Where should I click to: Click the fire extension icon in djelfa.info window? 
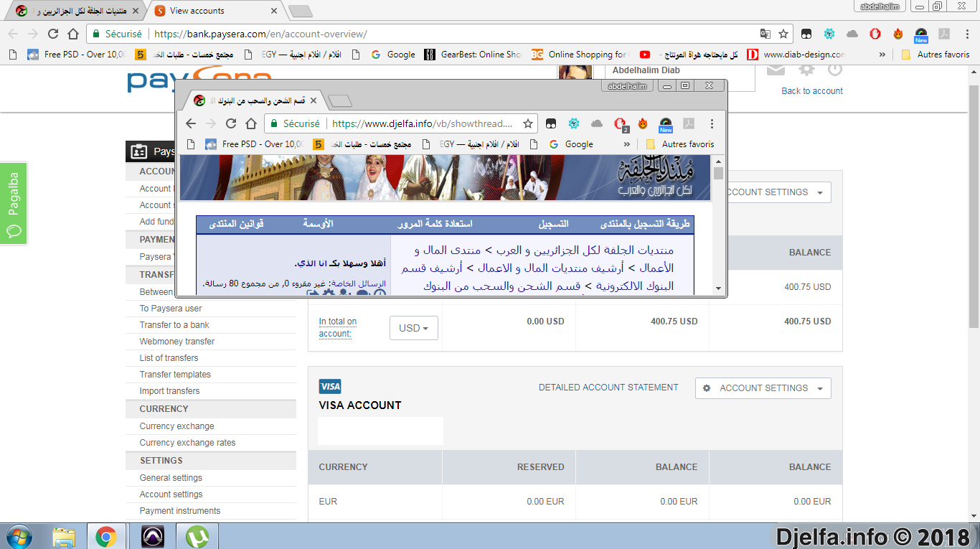pos(643,123)
